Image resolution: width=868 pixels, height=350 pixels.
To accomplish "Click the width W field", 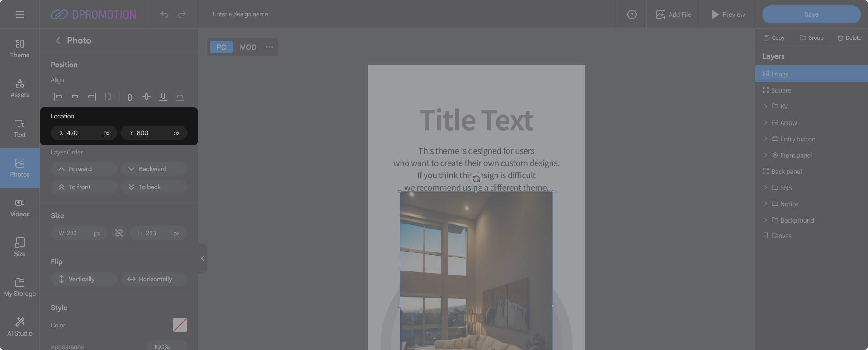I will 79,233.
